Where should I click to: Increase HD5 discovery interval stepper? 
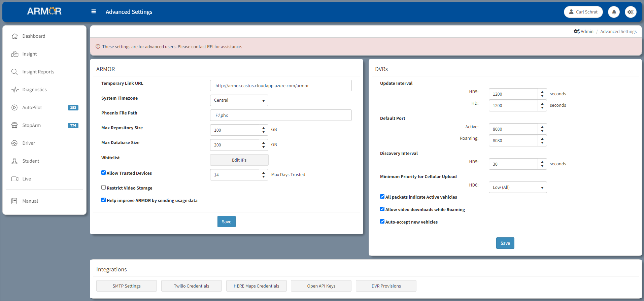(542, 162)
